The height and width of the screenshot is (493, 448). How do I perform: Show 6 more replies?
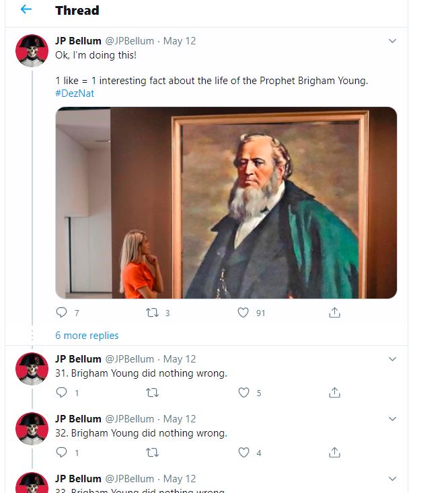click(87, 336)
